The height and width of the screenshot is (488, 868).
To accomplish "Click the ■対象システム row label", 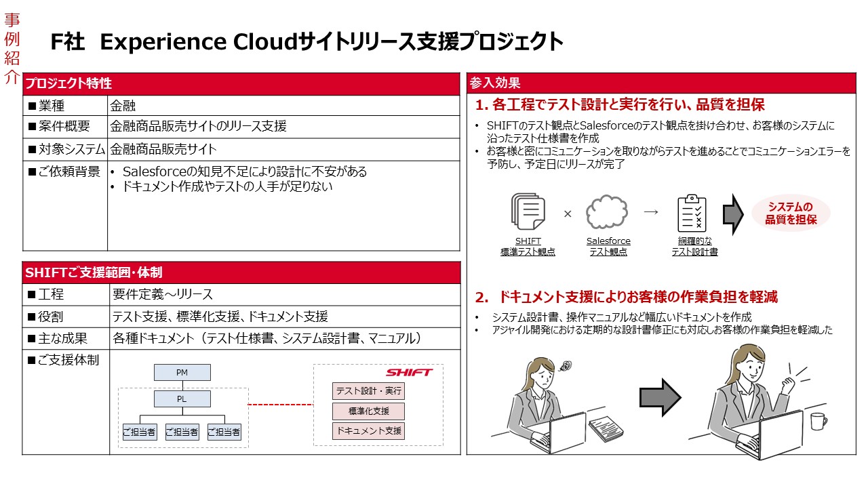I will click(x=66, y=149).
